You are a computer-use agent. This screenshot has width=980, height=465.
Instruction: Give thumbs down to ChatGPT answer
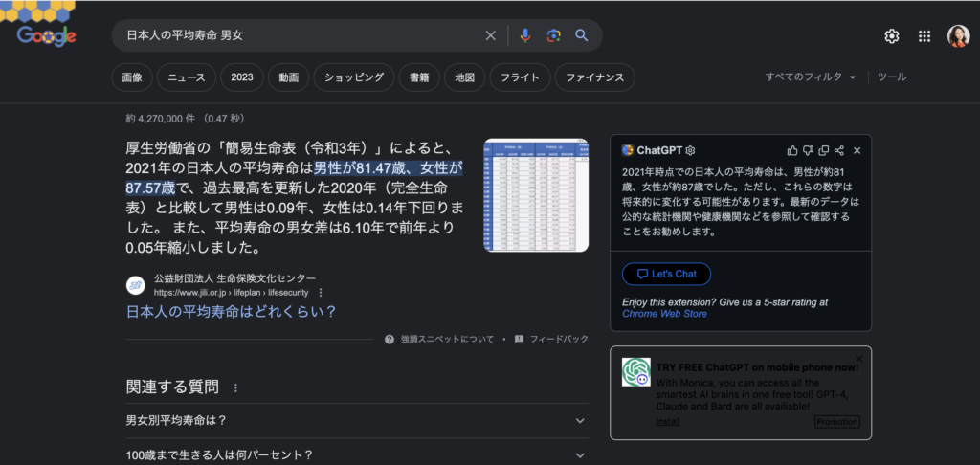coord(808,150)
